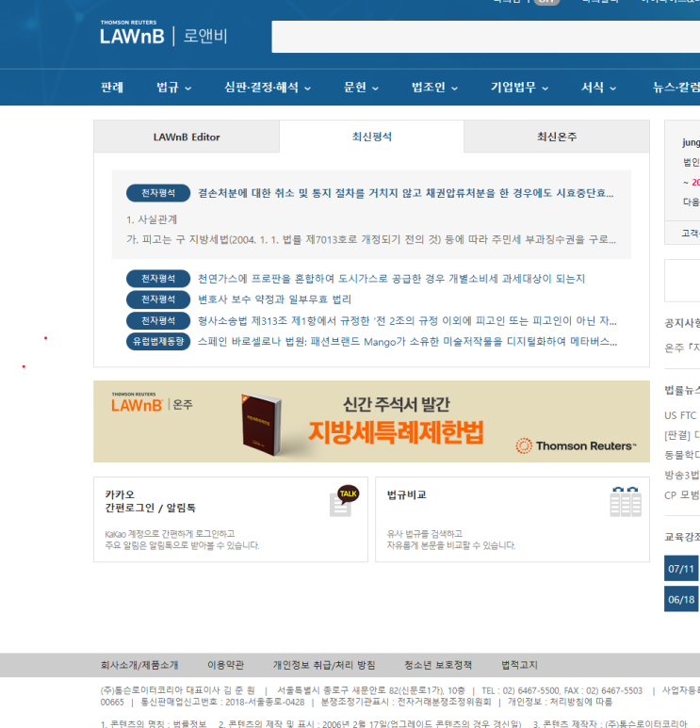This screenshot has height=728, width=700.
Task: Open 청소년 보호정책 footer link
Action: 438,665
